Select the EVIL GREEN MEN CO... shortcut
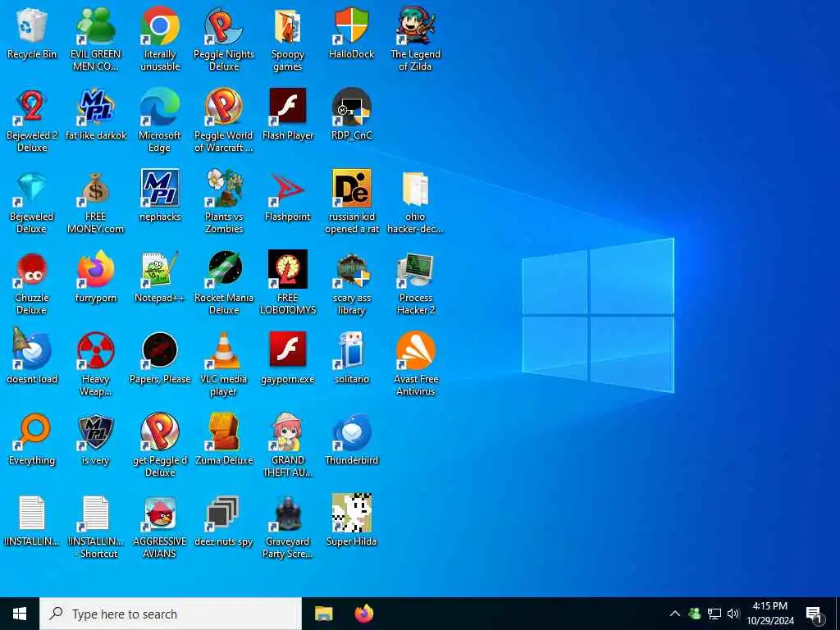This screenshot has height=630, width=840. pos(95,25)
